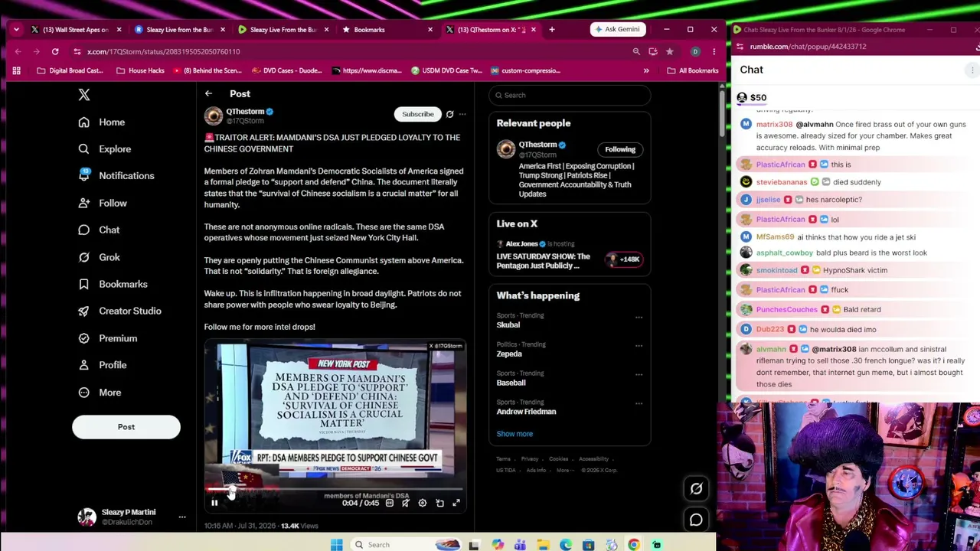Open Windows Start menu
The height and width of the screenshot is (551, 980).
tap(337, 545)
